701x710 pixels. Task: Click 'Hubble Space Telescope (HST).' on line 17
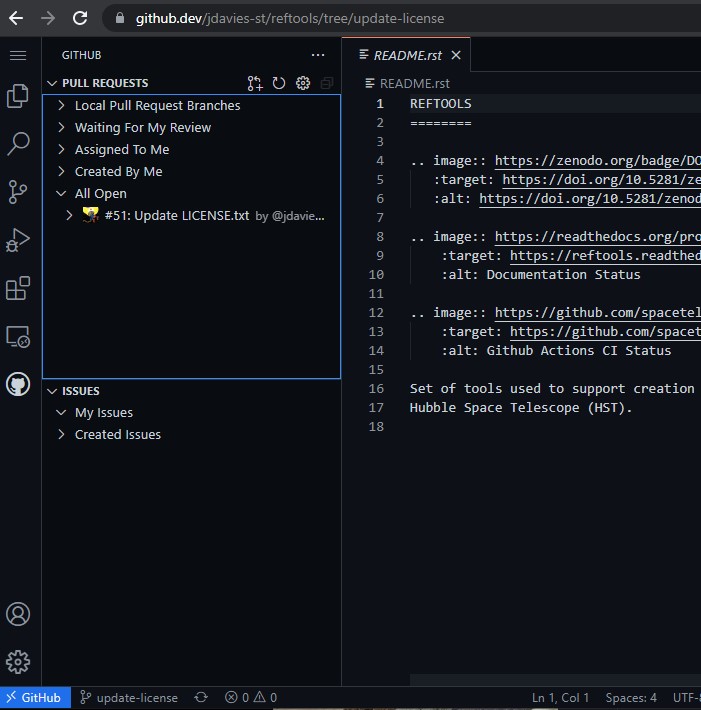(x=521, y=408)
